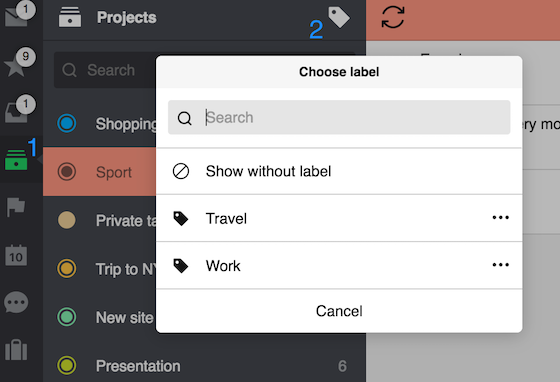Viewport: 560px width, 382px height.
Task: Click the inbox tray icon in sidebar
Action: [16, 113]
